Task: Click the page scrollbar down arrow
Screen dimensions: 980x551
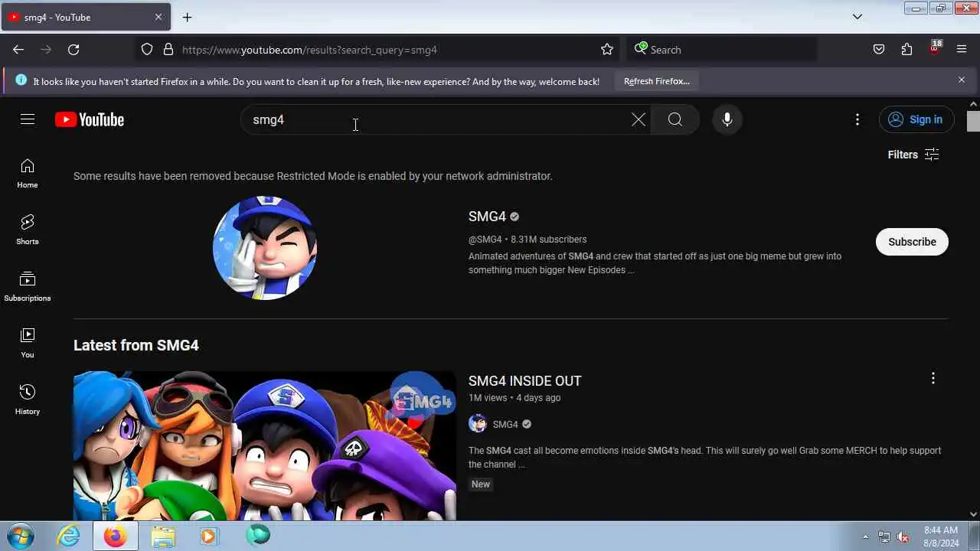Action: point(973,514)
